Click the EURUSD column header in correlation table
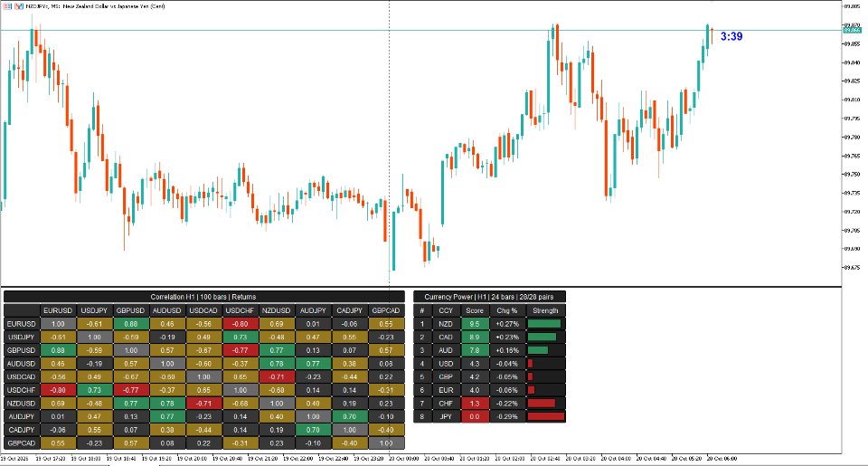868x466 pixels. pos(58,310)
